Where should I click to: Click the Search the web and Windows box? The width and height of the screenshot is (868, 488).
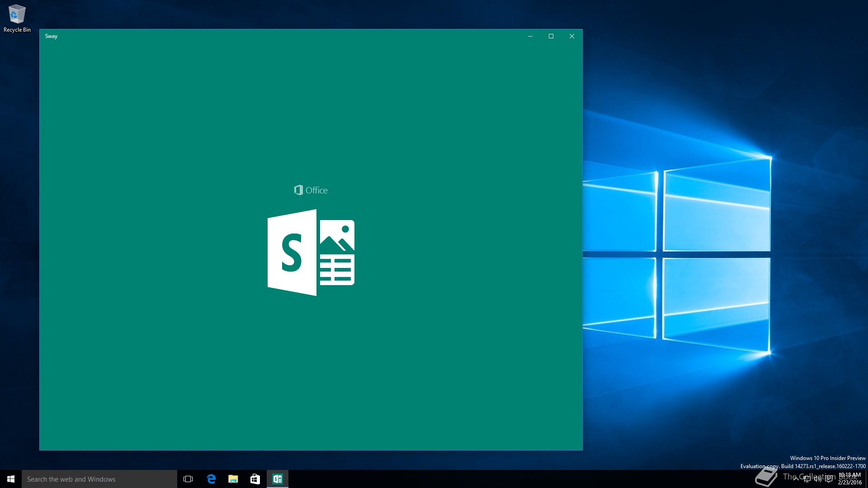(x=99, y=479)
